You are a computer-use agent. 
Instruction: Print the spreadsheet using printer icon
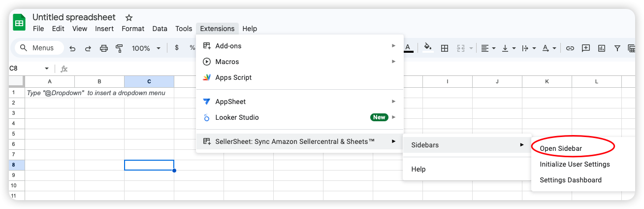(x=103, y=48)
